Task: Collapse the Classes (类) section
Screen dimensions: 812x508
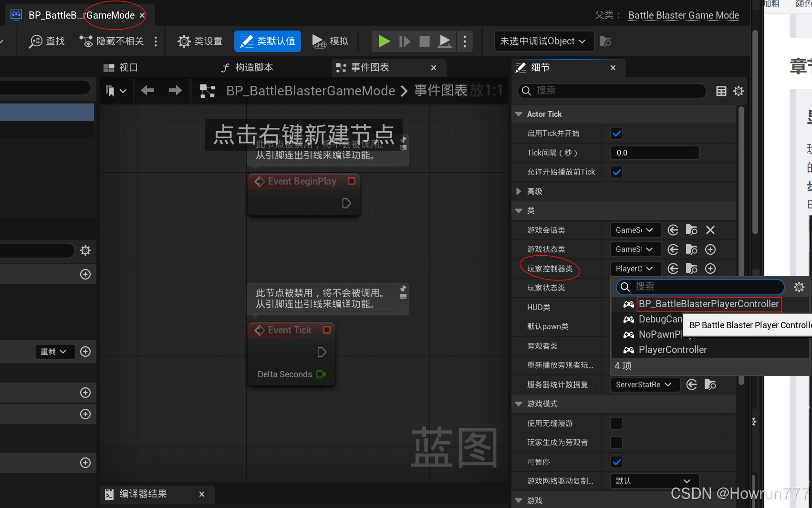Action: pyautogui.click(x=519, y=210)
